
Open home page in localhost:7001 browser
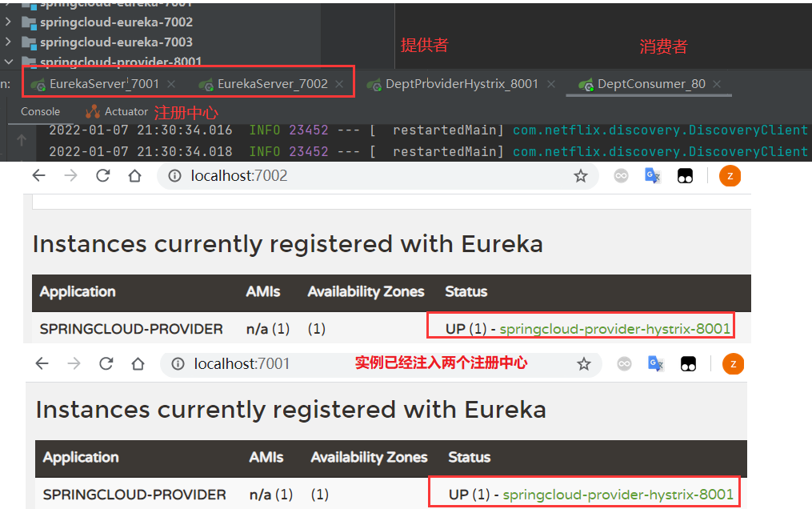[138, 363]
